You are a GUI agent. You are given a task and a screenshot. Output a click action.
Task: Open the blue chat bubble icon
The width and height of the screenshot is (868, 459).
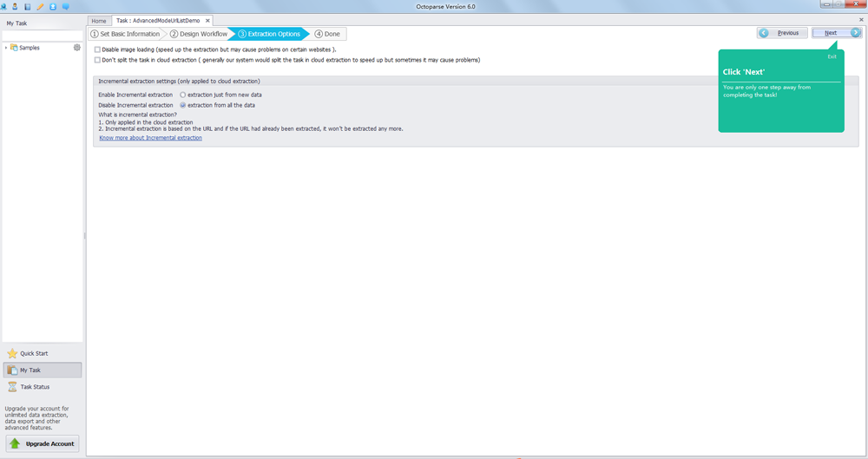(65, 6)
